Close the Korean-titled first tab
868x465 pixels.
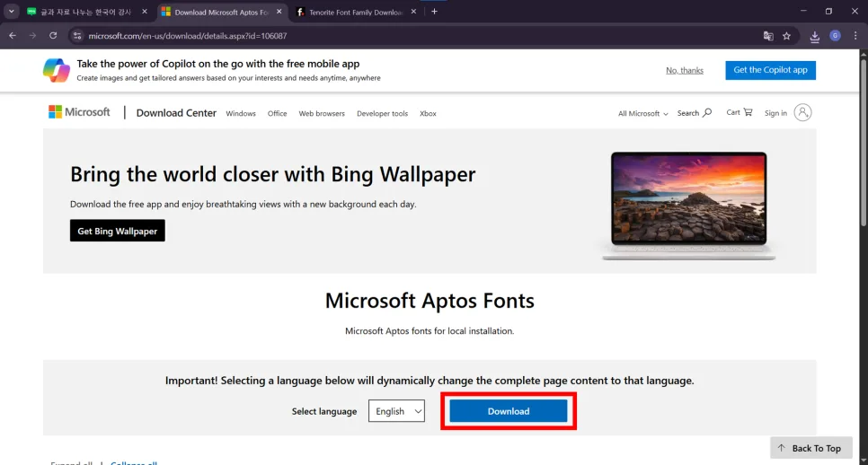(145, 11)
